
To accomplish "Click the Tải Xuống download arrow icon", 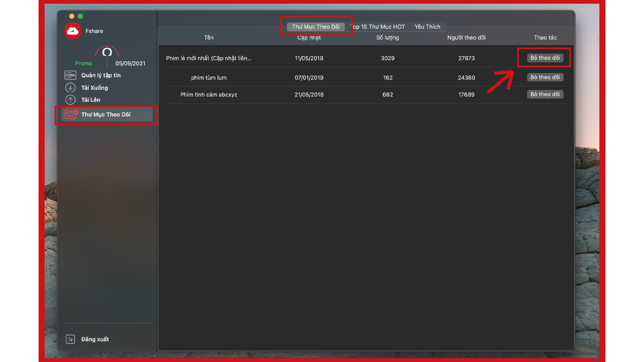I will [x=70, y=88].
